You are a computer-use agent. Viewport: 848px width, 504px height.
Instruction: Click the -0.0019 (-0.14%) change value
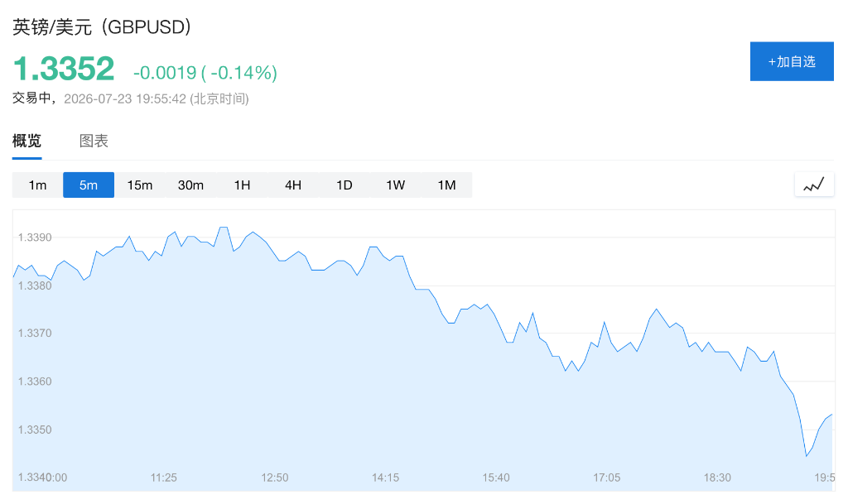[x=205, y=72]
